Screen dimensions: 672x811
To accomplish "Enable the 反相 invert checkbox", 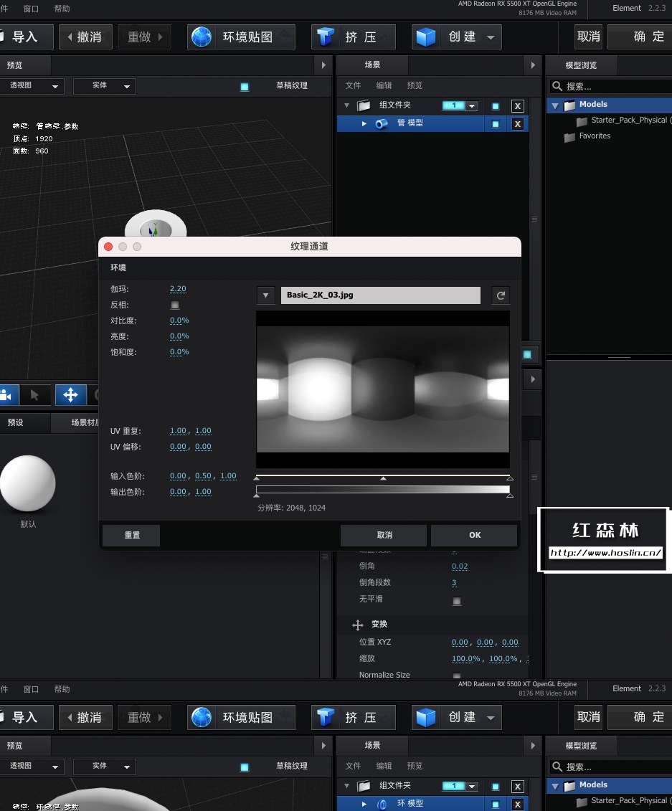I will (x=174, y=305).
